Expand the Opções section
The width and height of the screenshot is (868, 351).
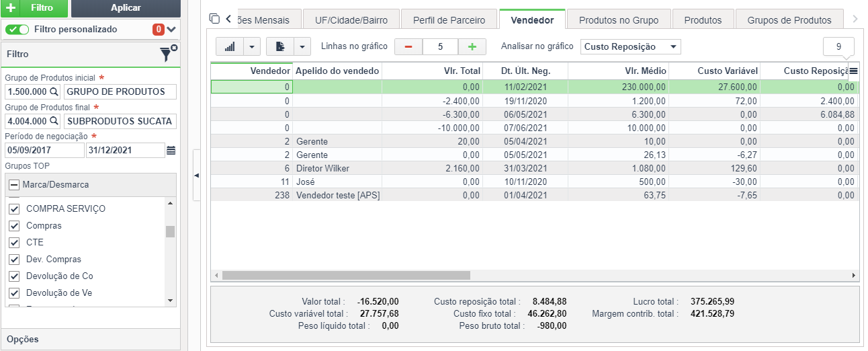[x=90, y=339]
